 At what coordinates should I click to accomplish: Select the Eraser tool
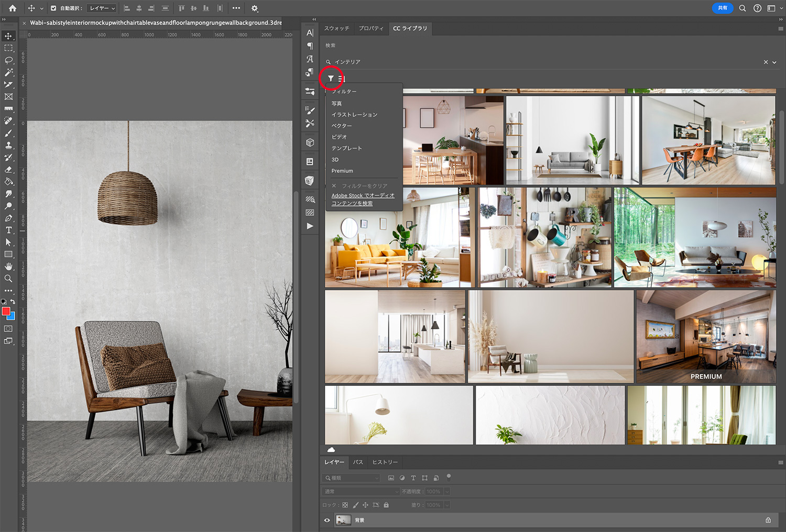pos(8,170)
